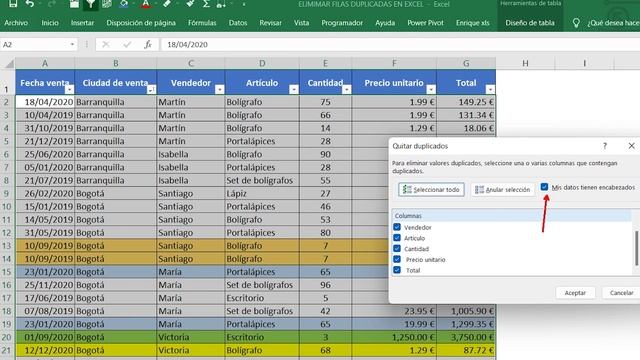The image size is (640, 360).
Task: Open the Enrique xls tab
Action: (x=473, y=23)
